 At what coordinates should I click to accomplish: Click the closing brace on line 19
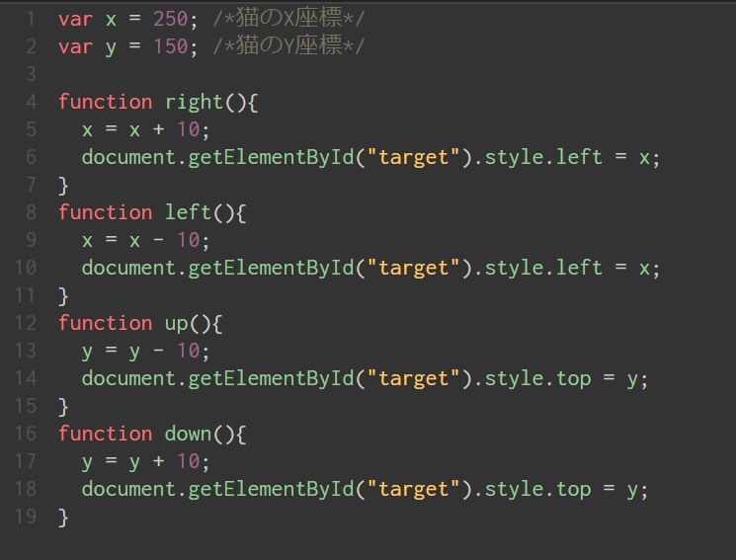pos(64,517)
